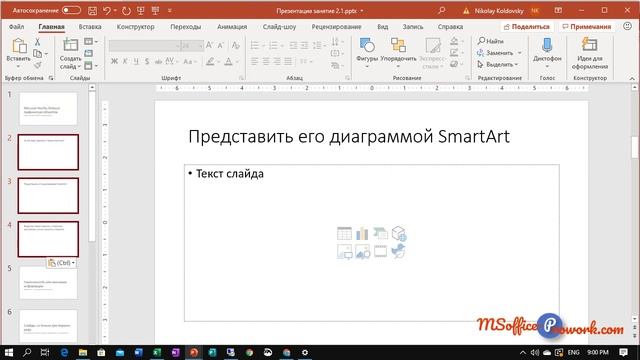Image resolution: width=640 pixels, height=360 pixels.
Task: Open Excel from the Windows taskbar
Action: coord(157,352)
